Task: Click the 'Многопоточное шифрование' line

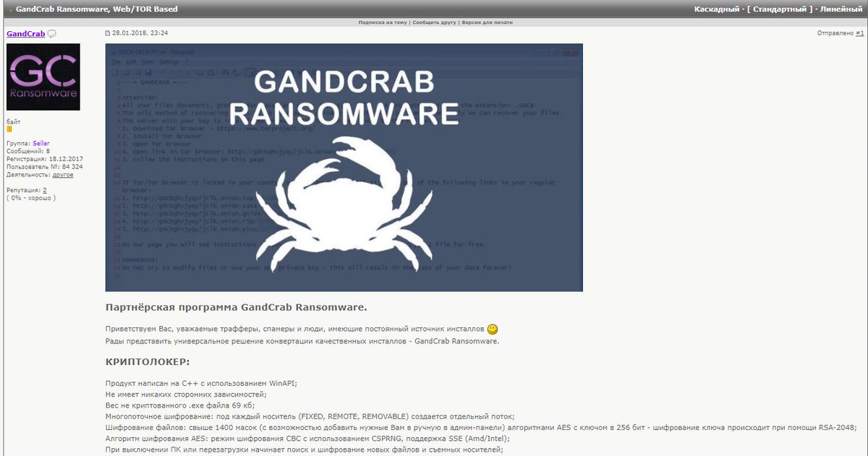Action: point(310,416)
